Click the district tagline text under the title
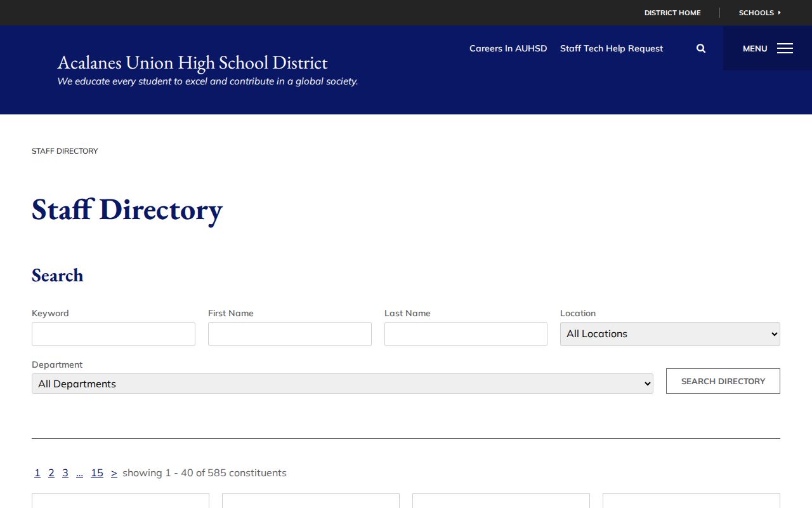Image resolution: width=812 pixels, height=508 pixels. [207, 81]
